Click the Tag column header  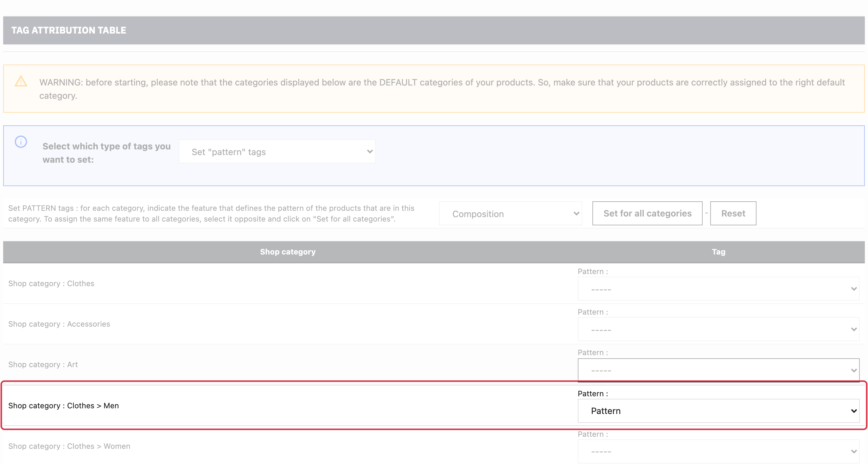click(718, 252)
